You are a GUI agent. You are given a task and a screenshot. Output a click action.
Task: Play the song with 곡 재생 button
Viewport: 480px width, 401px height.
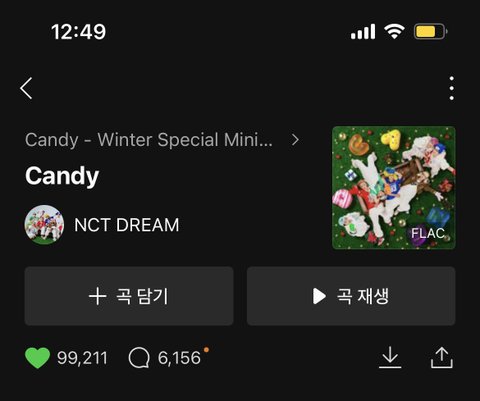click(351, 296)
